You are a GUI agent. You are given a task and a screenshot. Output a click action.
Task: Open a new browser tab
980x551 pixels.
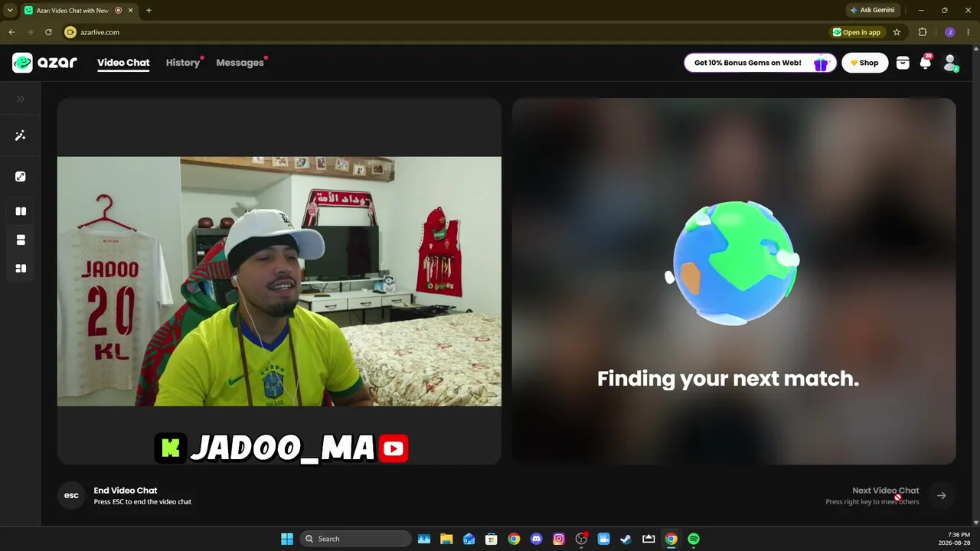(x=149, y=10)
